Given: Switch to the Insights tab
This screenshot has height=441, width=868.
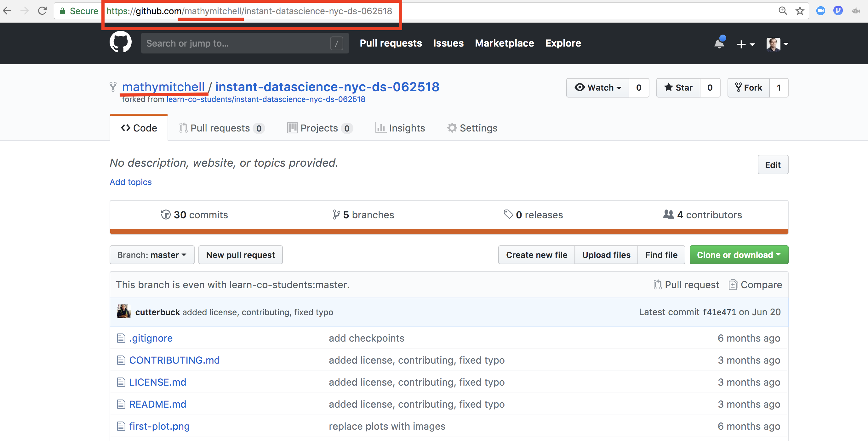Looking at the screenshot, I should 400,128.
